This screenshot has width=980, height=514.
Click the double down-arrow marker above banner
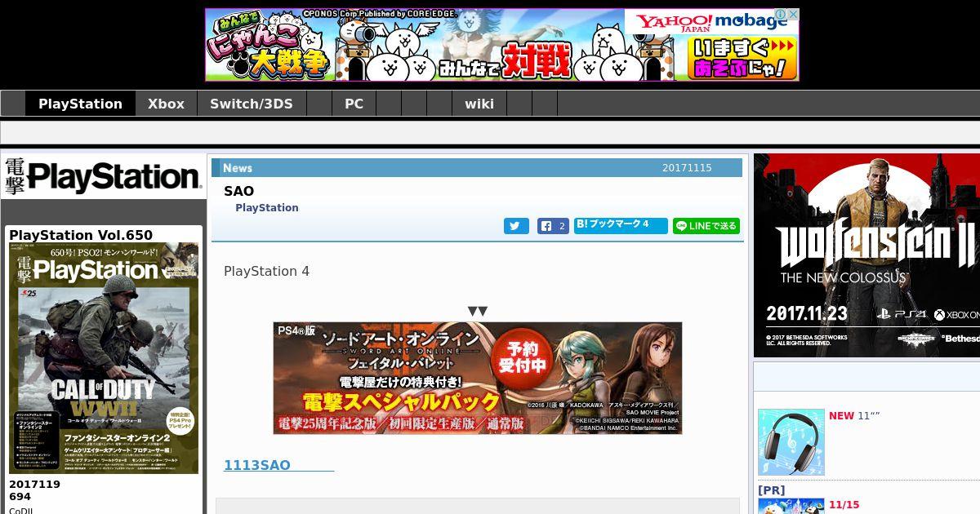pos(478,311)
